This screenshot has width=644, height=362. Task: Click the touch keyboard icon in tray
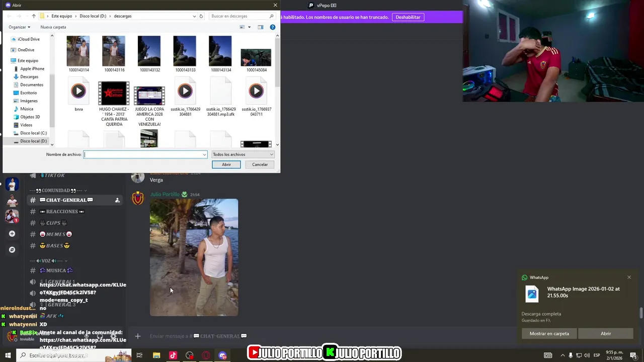[x=548, y=355]
